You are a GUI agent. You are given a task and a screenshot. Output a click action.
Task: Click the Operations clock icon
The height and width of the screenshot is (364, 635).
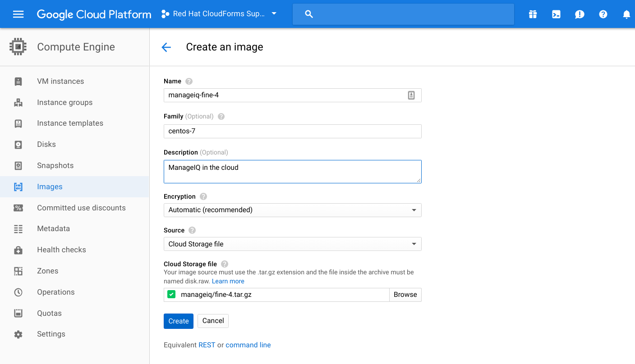[x=18, y=292]
